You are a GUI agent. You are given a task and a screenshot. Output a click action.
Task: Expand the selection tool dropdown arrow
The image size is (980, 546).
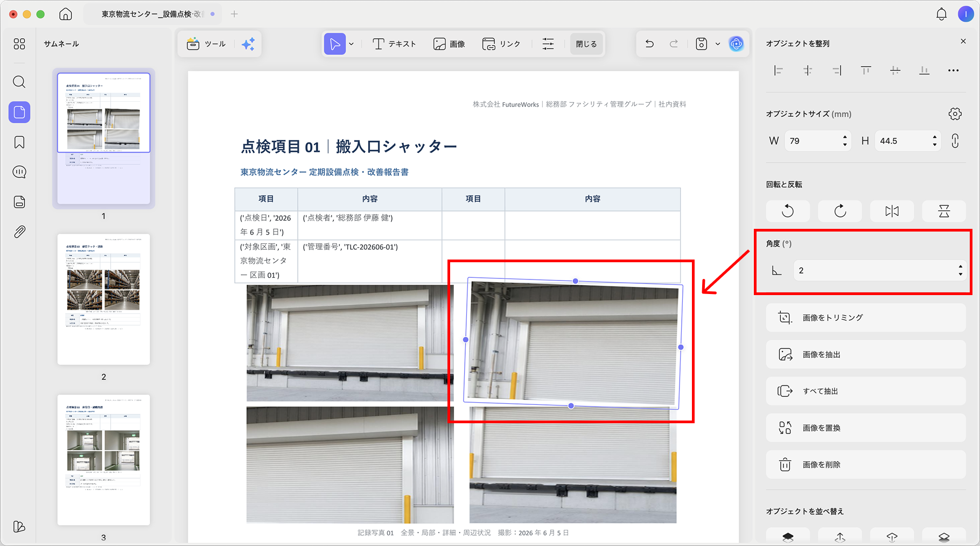click(x=352, y=44)
